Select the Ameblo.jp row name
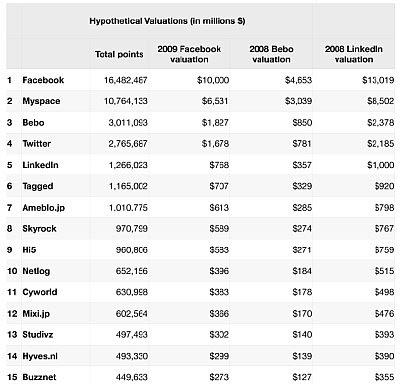The width and height of the screenshot is (400, 385). pyautogui.click(x=44, y=208)
